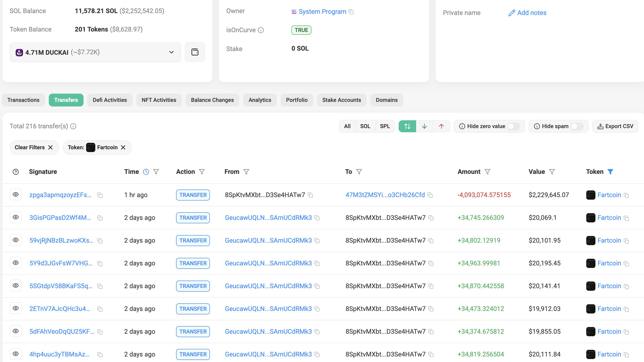
Task: Click amount -4,093,074.575155
Action: click(484, 195)
